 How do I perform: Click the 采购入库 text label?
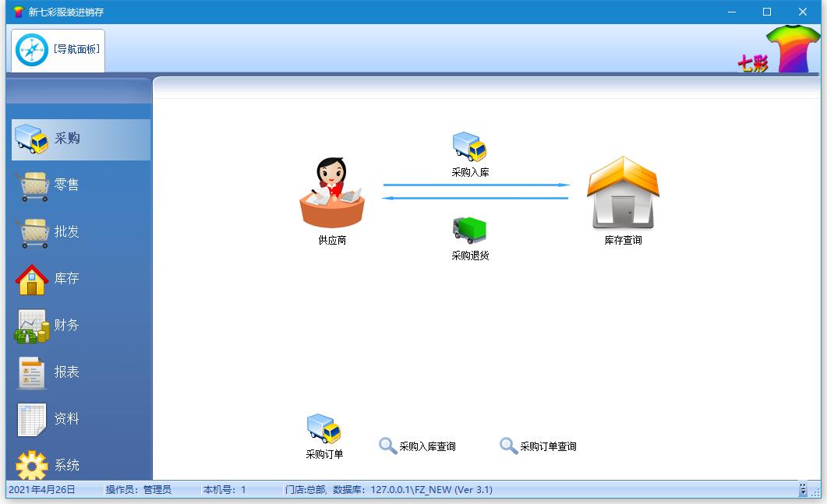pos(470,172)
